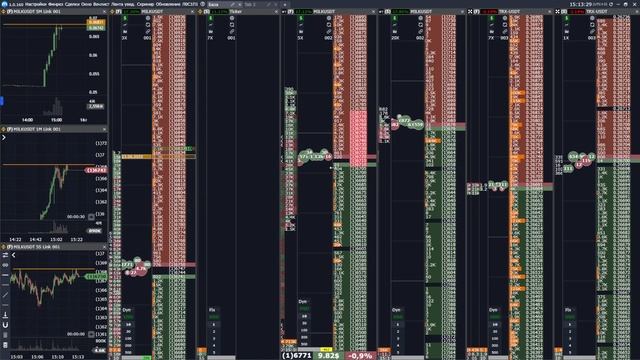Toggle the $ icon in 3X MILKUSDT panel
The width and height of the screenshot is (640, 360).
tap(125, 18)
